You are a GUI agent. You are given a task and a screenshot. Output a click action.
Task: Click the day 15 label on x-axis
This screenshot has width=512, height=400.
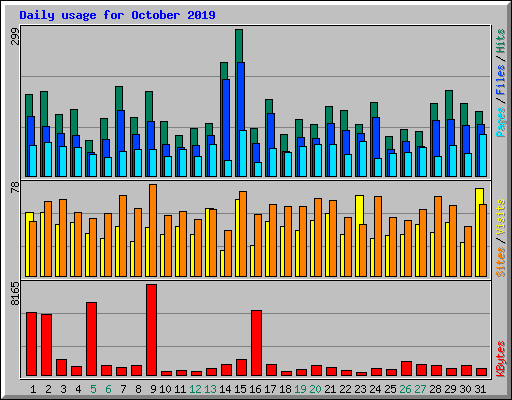coord(240,389)
